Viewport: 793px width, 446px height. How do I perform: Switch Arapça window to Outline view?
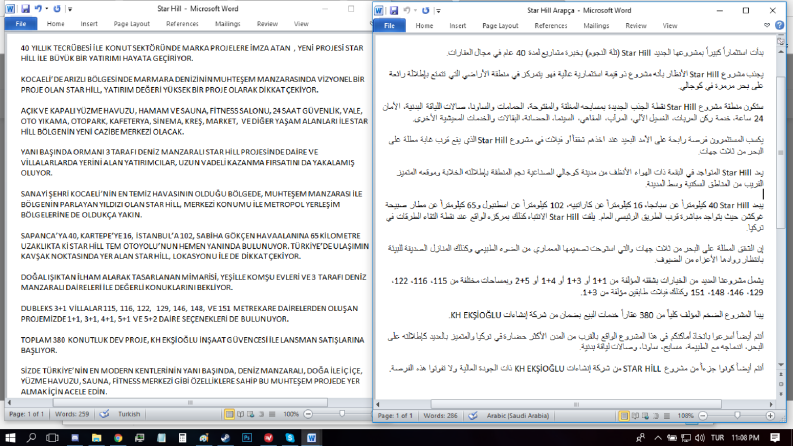[x=656, y=416]
